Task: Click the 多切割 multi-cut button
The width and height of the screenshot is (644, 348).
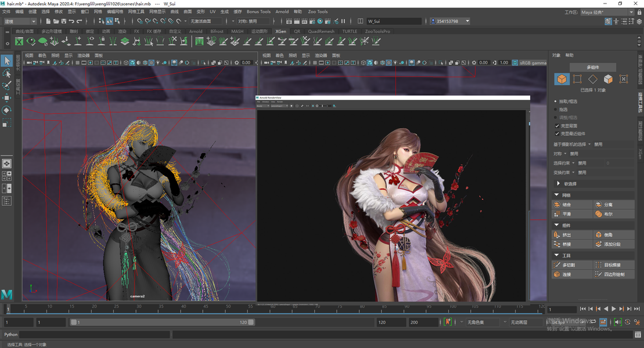Action: [573, 264]
